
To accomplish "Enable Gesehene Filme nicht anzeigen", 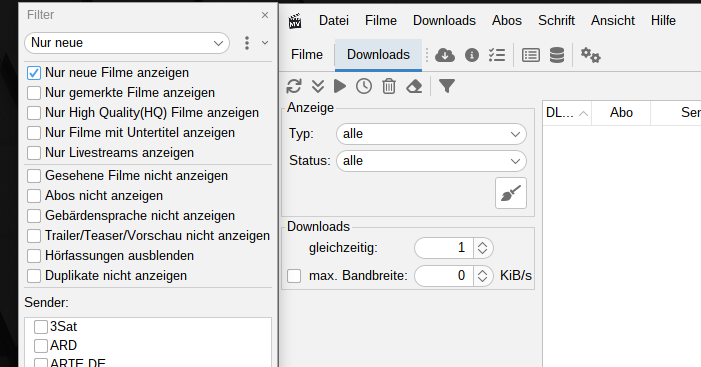I will tap(34, 176).
